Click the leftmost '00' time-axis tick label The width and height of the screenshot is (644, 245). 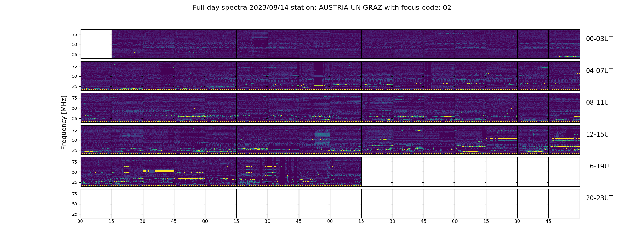point(80,221)
